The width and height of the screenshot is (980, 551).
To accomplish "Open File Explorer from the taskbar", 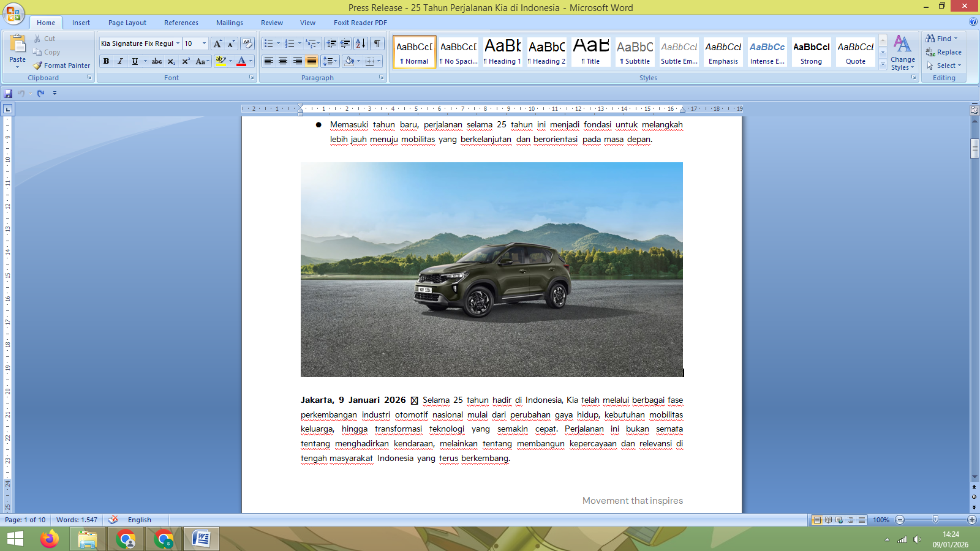I will pyautogui.click(x=87, y=539).
